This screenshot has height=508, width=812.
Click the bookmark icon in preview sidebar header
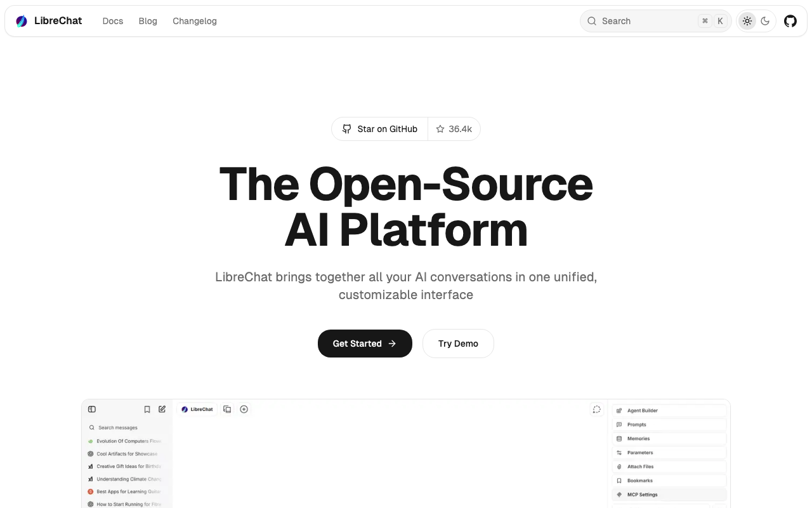pos(147,410)
